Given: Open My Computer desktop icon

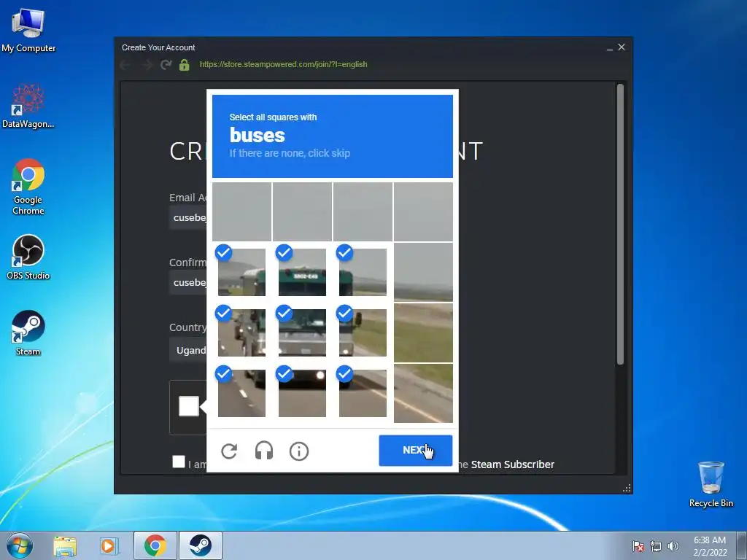Looking at the screenshot, I should [x=28, y=30].
